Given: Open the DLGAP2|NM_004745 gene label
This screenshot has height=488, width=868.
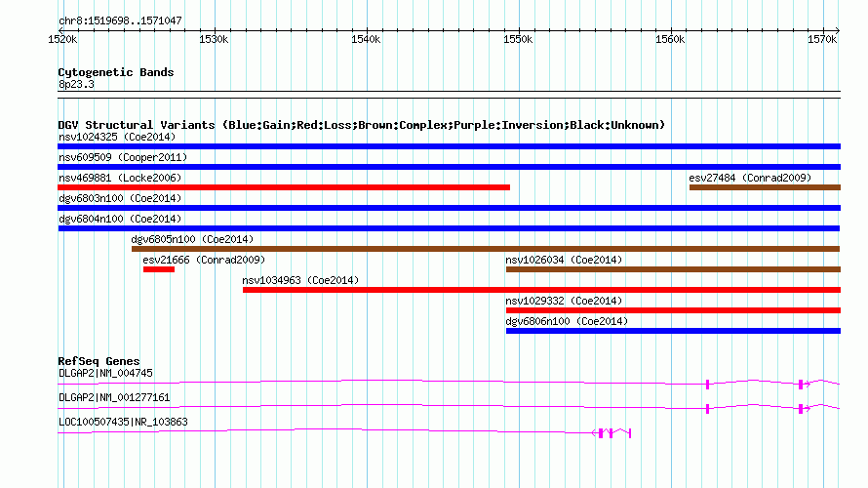Looking at the screenshot, I should (x=105, y=374).
